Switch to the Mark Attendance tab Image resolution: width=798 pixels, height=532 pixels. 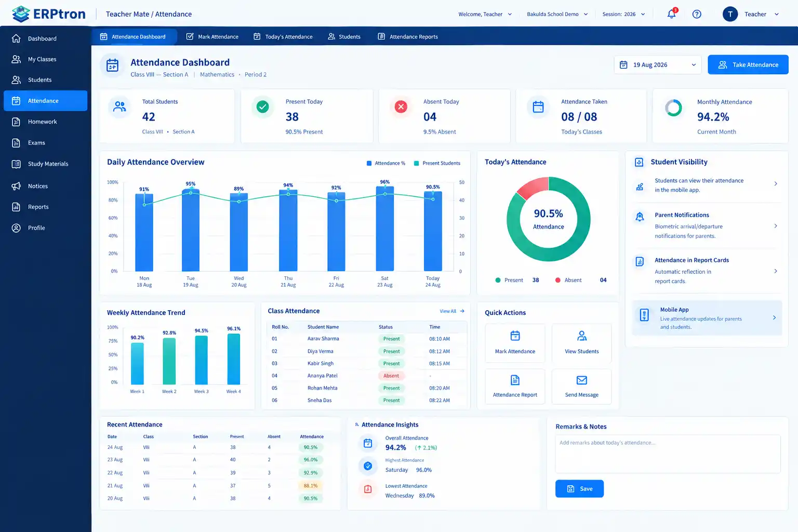pyautogui.click(x=212, y=37)
